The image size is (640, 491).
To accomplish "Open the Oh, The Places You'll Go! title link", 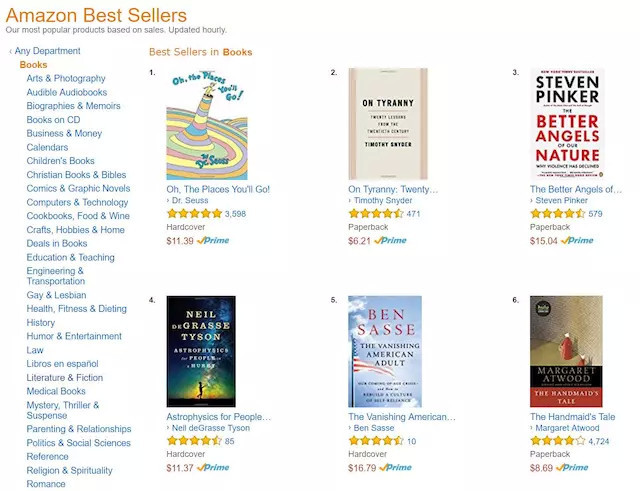I will point(218,189).
